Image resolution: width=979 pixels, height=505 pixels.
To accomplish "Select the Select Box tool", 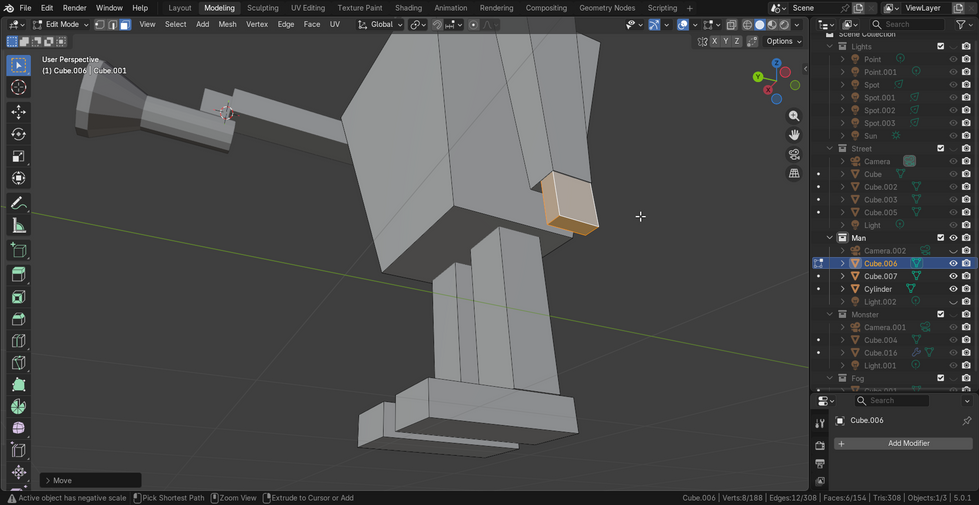I will 19,65.
